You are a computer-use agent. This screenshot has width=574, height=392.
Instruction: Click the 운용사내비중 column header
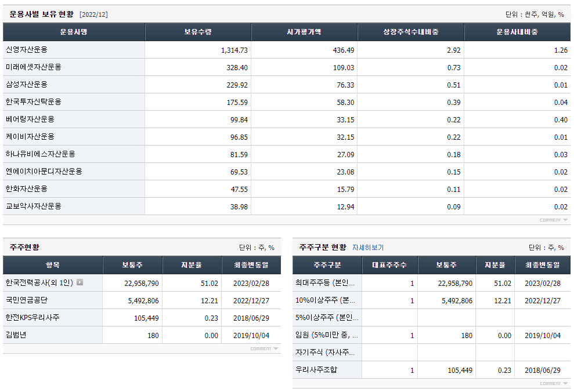point(517,32)
